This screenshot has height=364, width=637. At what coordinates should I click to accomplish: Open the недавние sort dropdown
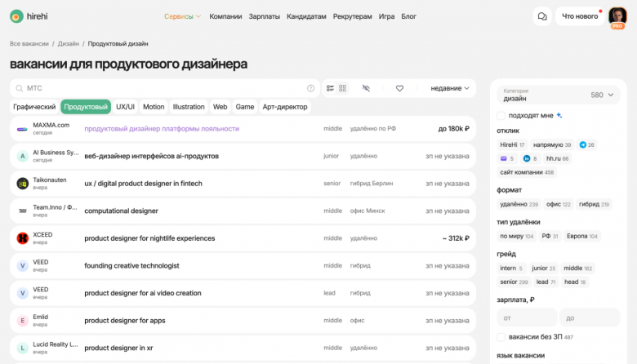pyautogui.click(x=450, y=88)
